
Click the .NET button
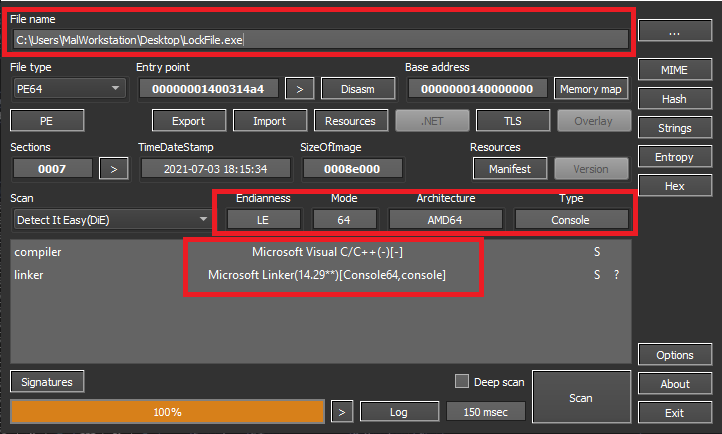click(432, 121)
